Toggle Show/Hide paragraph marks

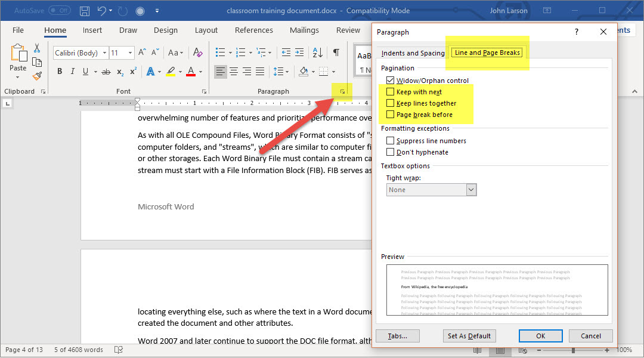pyautogui.click(x=336, y=53)
